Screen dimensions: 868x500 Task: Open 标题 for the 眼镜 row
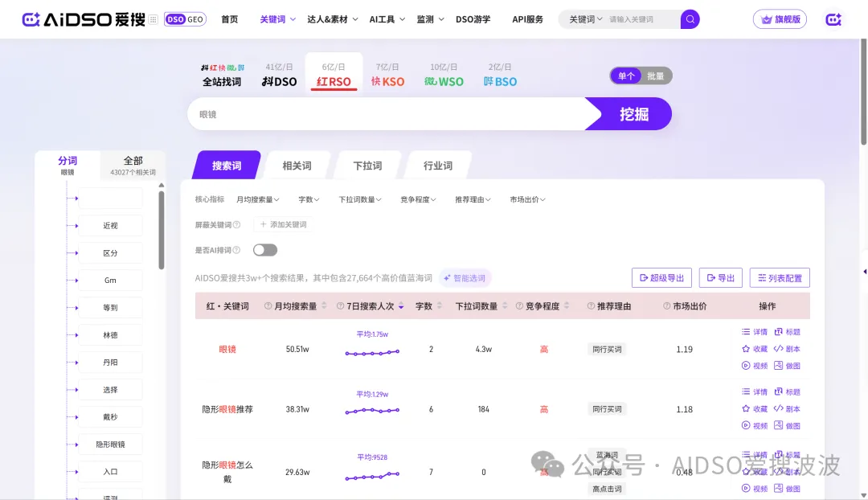click(x=787, y=332)
